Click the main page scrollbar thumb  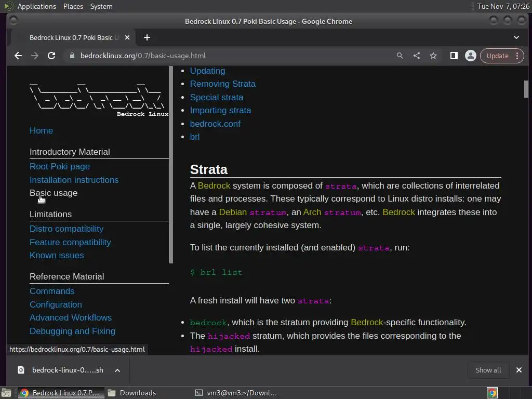[x=526, y=89]
